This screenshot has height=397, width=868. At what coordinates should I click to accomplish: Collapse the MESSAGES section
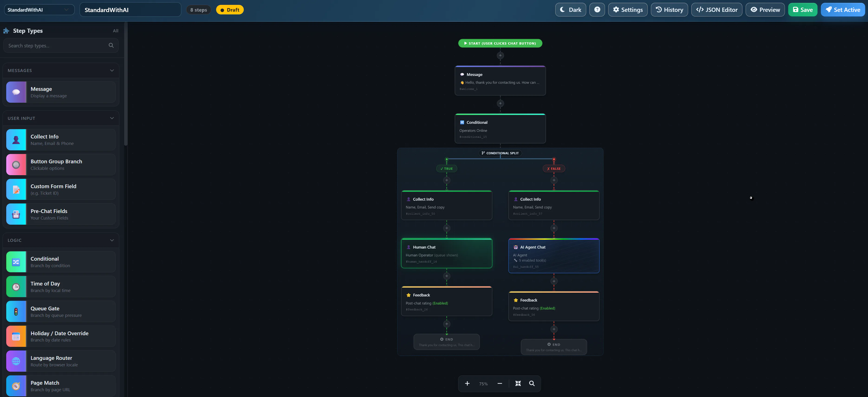[112, 70]
